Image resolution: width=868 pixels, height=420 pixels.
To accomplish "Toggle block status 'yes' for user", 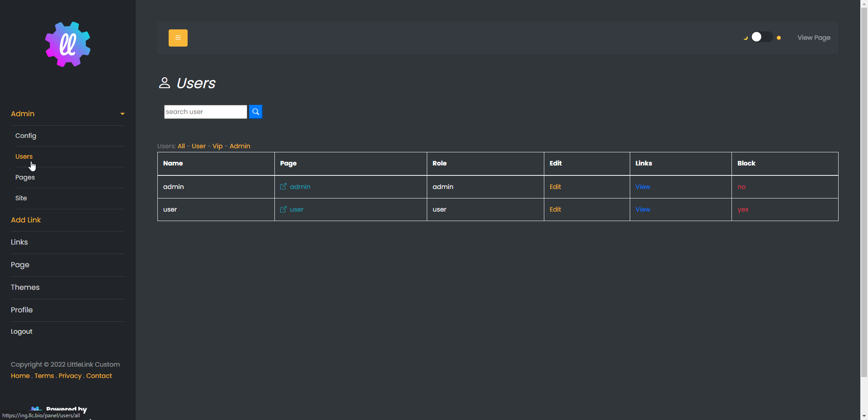I will pyautogui.click(x=743, y=209).
